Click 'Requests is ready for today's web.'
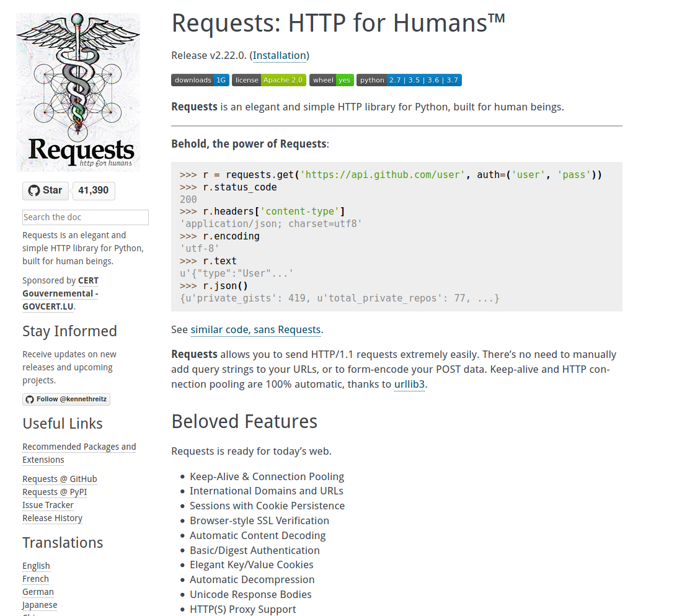The height and width of the screenshot is (616, 682). pyautogui.click(x=251, y=452)
